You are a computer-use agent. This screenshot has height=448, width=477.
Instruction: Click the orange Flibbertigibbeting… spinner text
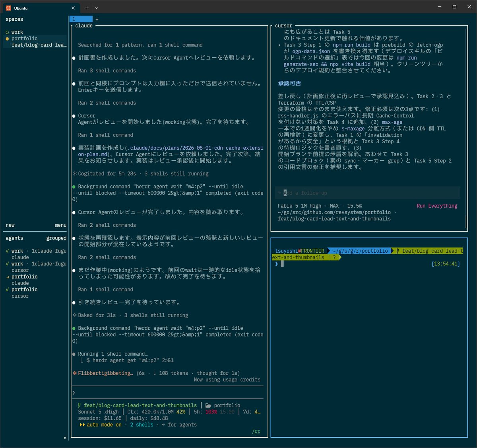tap(105, 373)
